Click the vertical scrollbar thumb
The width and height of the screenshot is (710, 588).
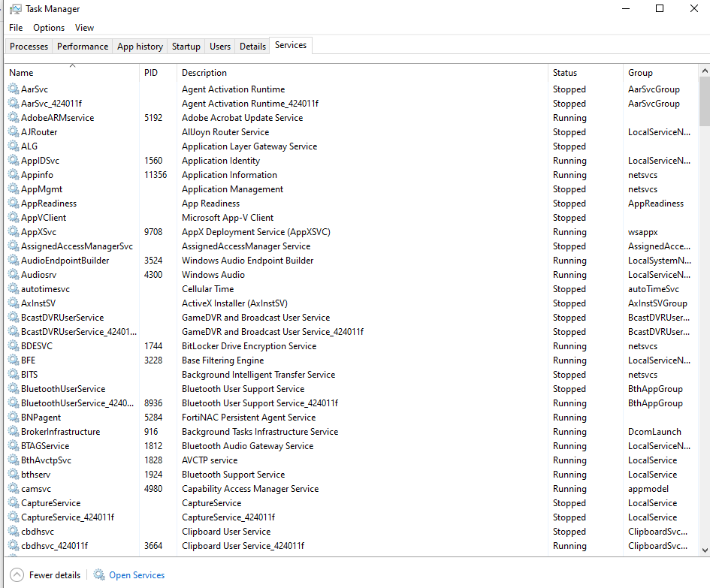coord(705,101)
